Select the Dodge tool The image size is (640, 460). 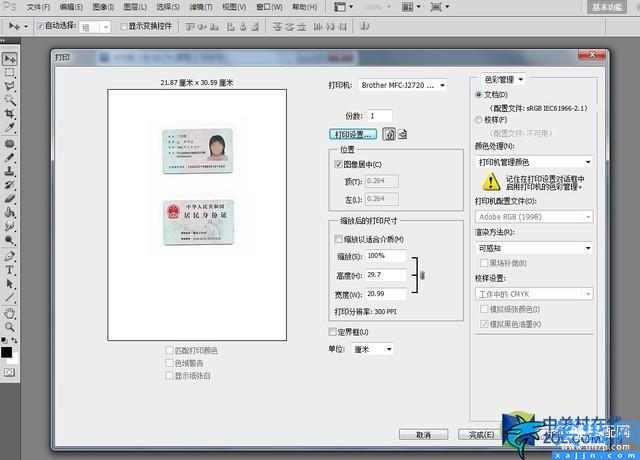(x=9, y=240)
